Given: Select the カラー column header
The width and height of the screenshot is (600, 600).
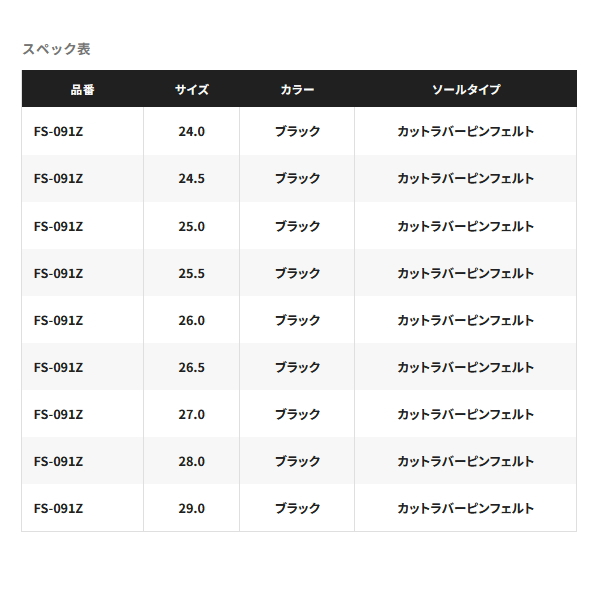Looking at the screenshot, I should 297,90.
